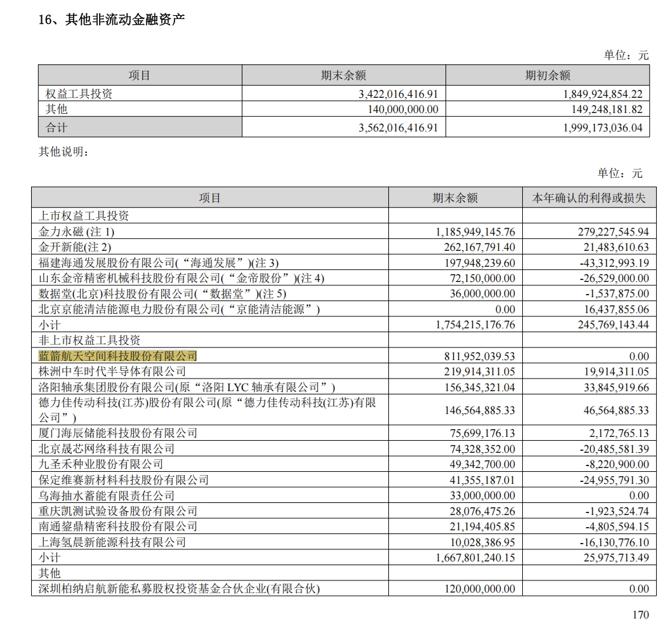
Task: Select the 上市权益工具投资 category row
Action: tap(344, 216)
